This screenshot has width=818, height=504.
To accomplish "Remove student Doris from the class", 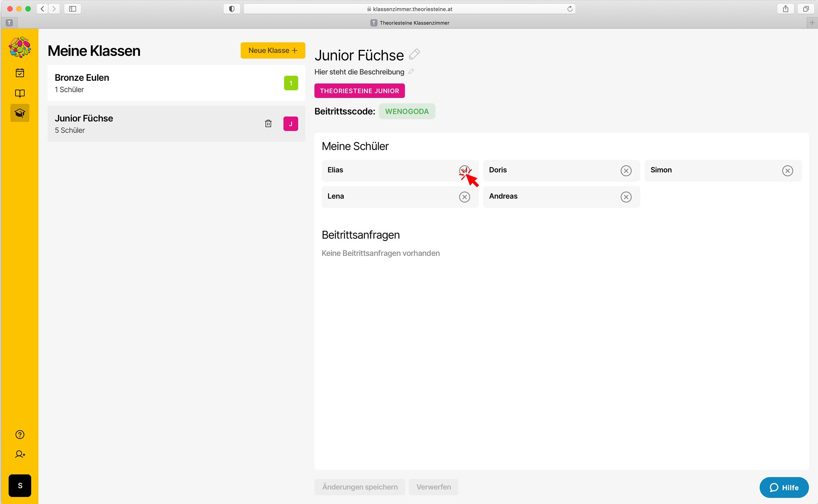I will point(626,171).
